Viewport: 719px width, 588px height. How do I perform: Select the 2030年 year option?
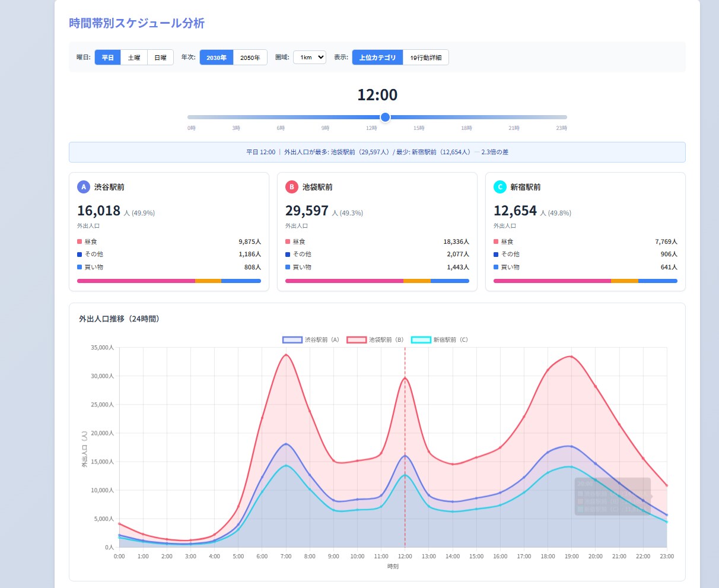click(x=217, y=58)
